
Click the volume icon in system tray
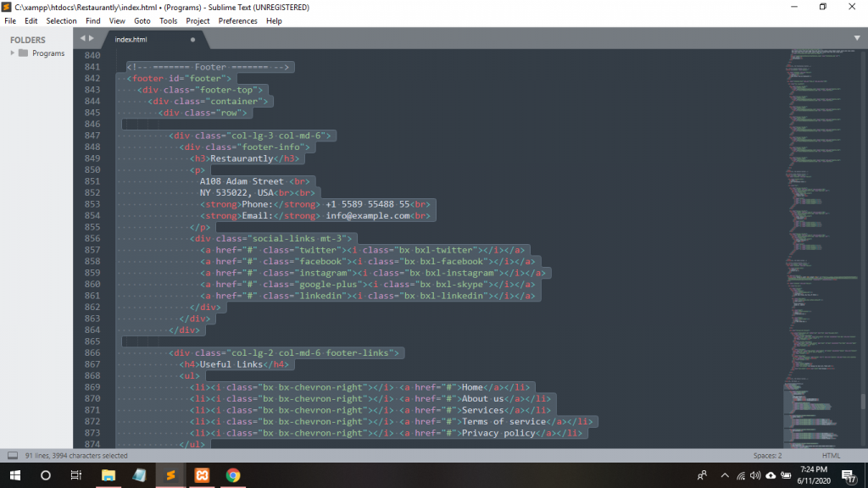pyautogui.click(x=754, y=475)
